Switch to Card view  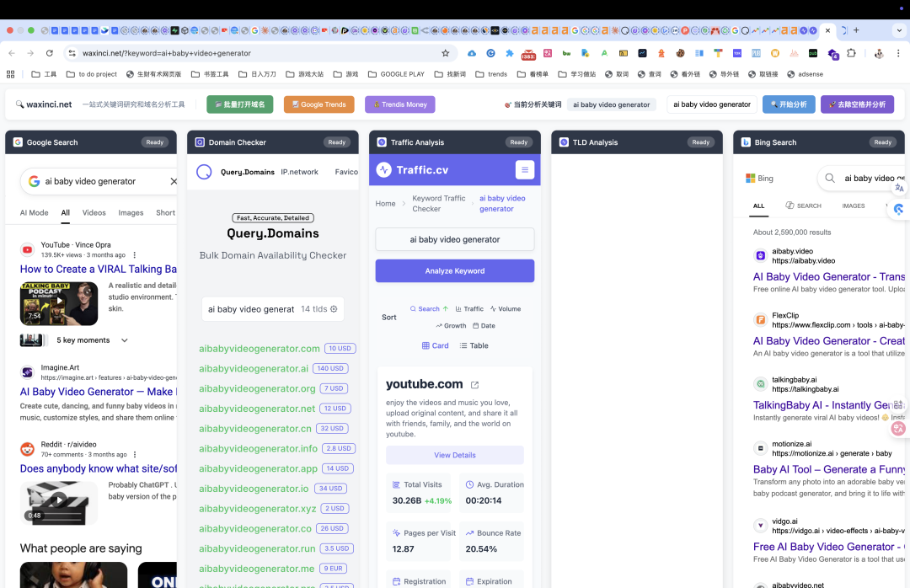[435, 345]
